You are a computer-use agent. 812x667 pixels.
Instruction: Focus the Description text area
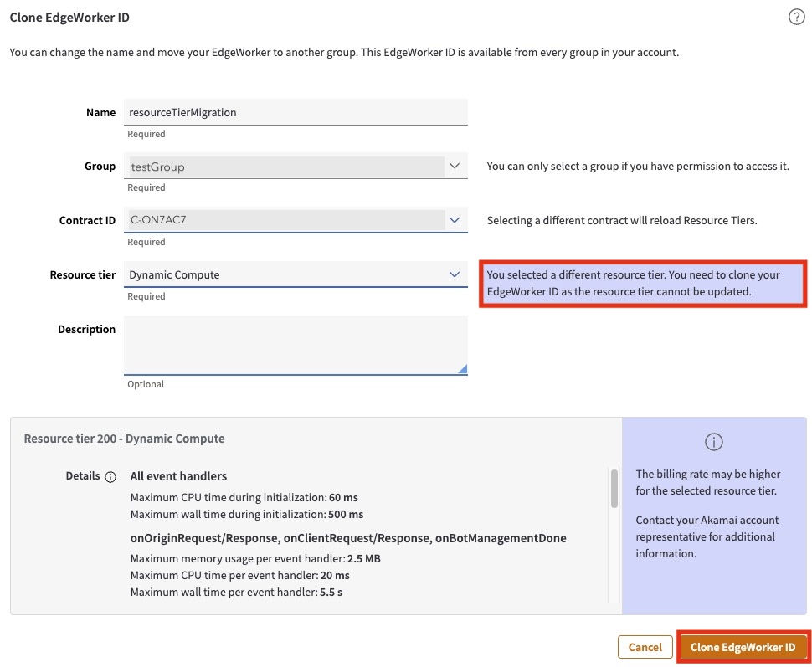tap(295, 344)
